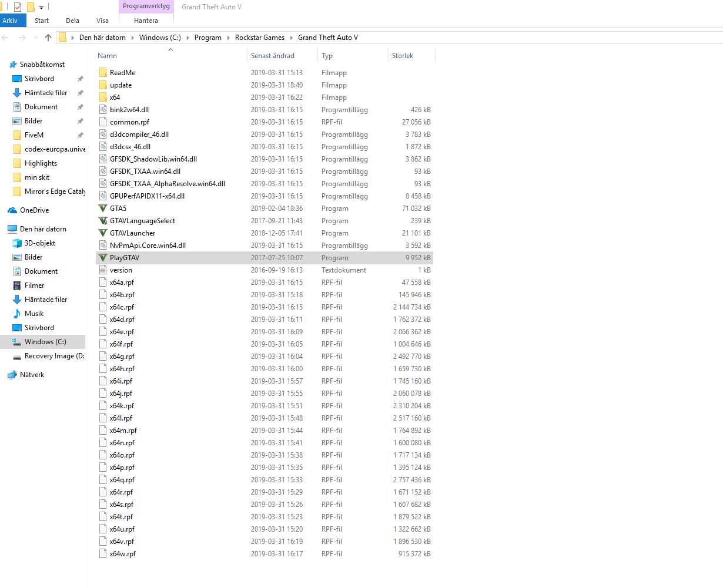723x588 pixels.
Task: Select the GPUPerfAPIDX11-x64.dll file
Action: (x=264, y=196)
